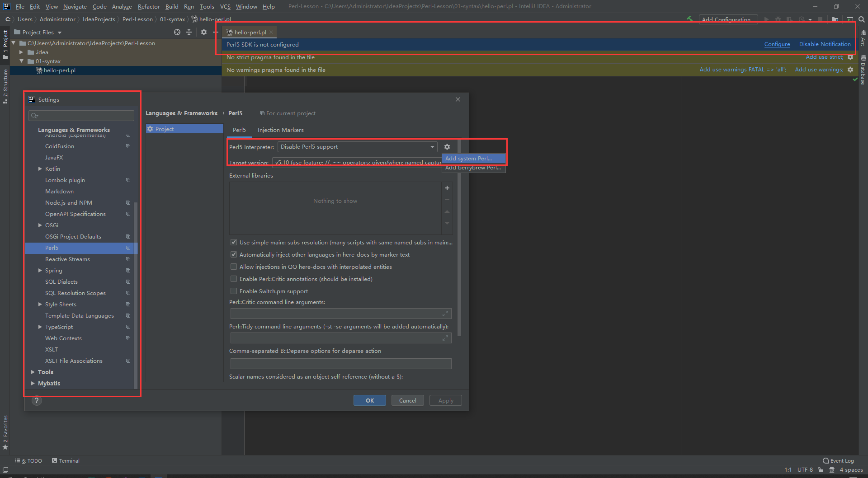Expand Kotlin in Settings tree

pyautogui.click(x=40, y=169)
